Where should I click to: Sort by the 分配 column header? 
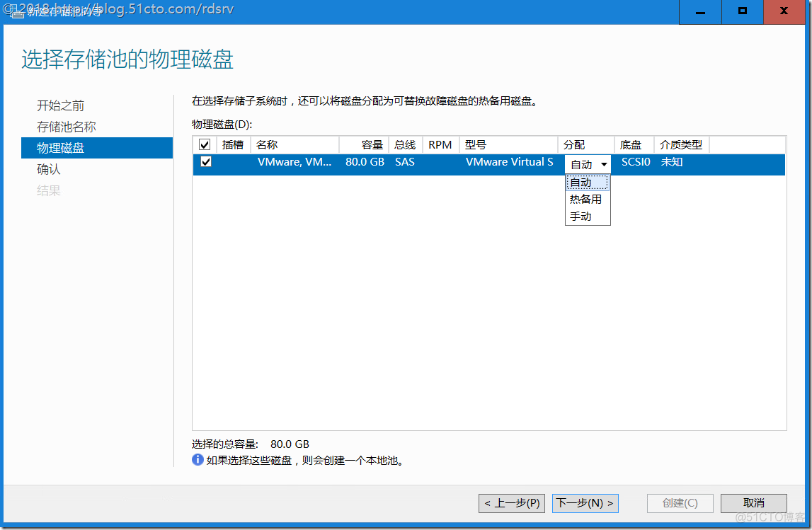pos(586,145)
